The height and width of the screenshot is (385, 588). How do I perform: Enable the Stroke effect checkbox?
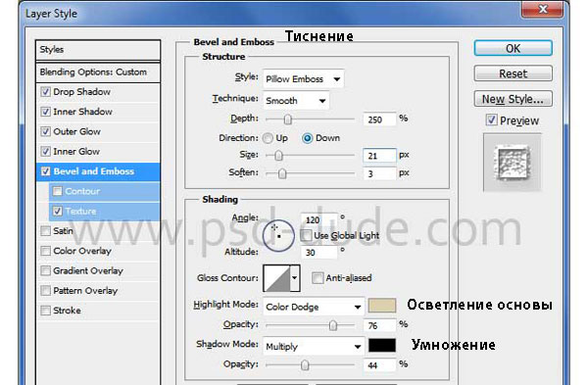pyautogui.click(x=45, y=310)
